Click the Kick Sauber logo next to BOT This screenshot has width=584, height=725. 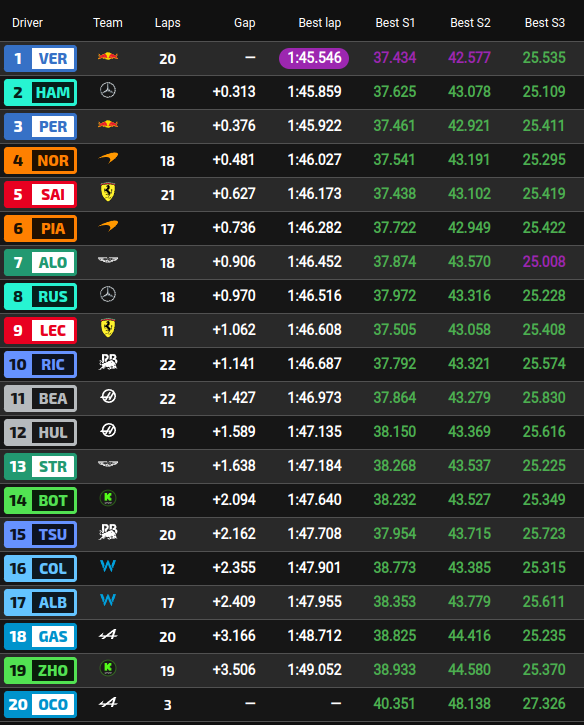point(108,498)
